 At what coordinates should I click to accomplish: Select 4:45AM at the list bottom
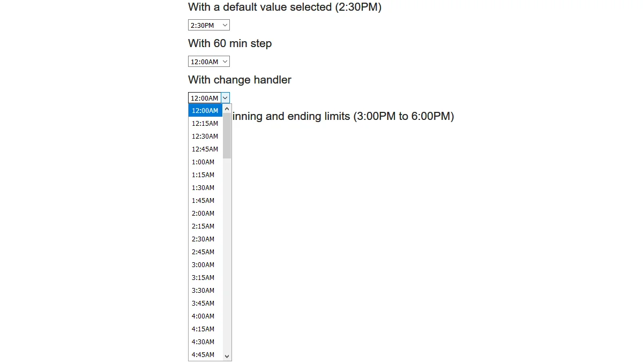[203, 354]
